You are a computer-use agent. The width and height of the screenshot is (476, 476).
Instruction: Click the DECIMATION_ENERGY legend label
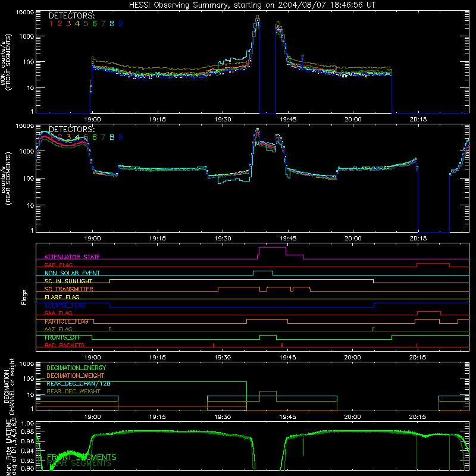[76, 368]
